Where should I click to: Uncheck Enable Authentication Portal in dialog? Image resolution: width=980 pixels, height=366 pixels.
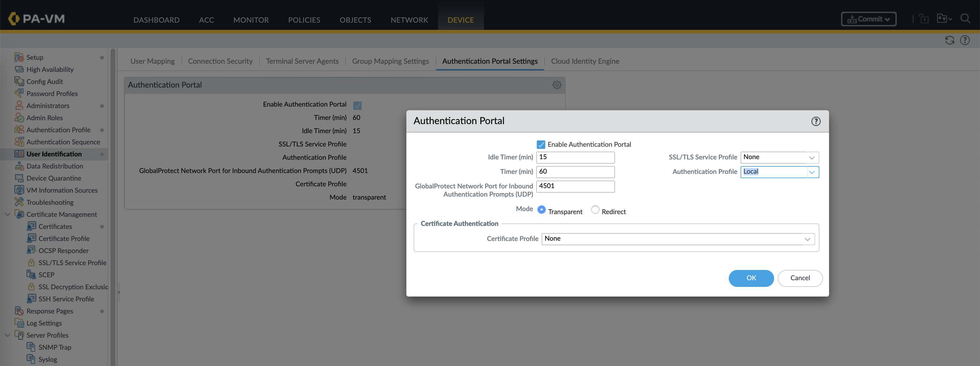pyautogui.click(x=541, y=145)
